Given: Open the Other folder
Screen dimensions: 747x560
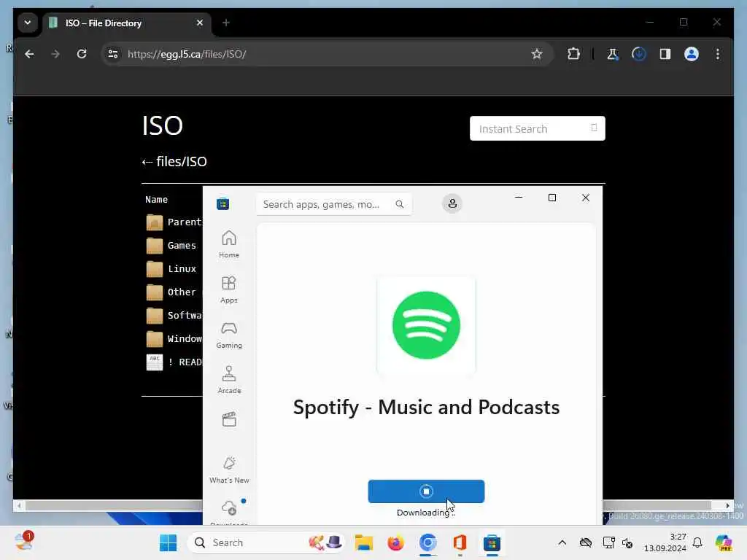Looking at the screenshot, I should [171, 292].
